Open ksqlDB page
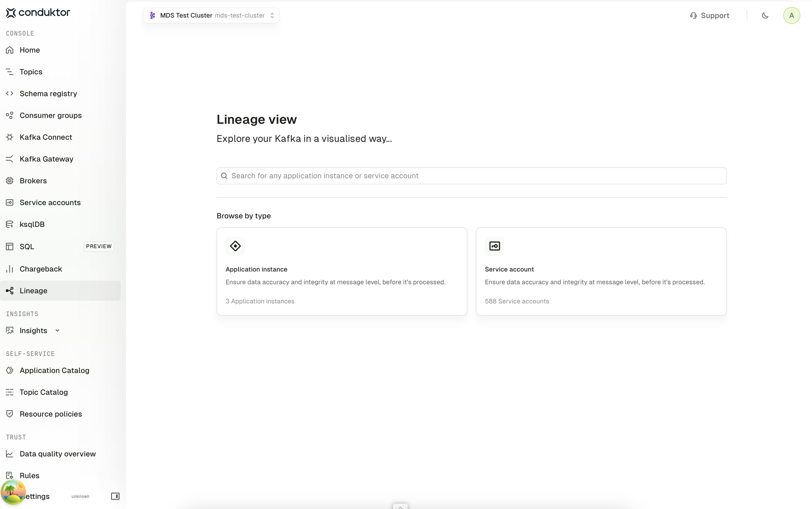The height and width of the screenshot is (509, 812). coord(60,224)
